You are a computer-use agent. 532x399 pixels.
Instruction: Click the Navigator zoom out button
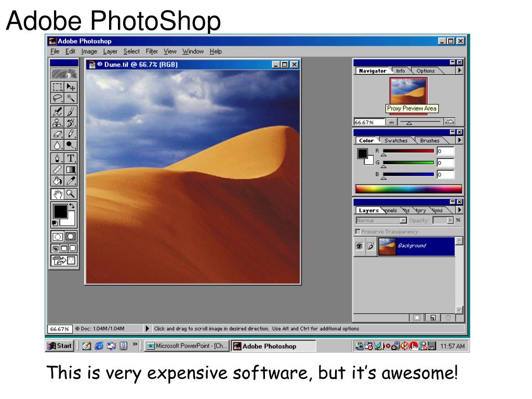tap(392, 122)
